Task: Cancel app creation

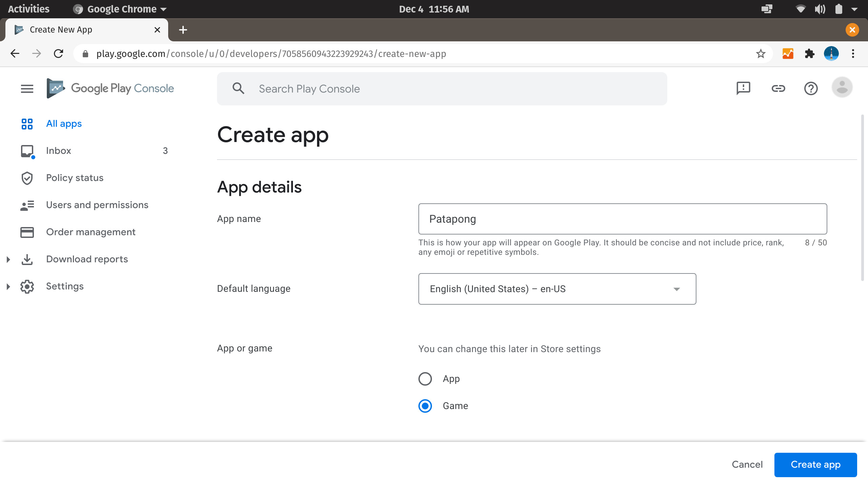Action: (747, 465)
